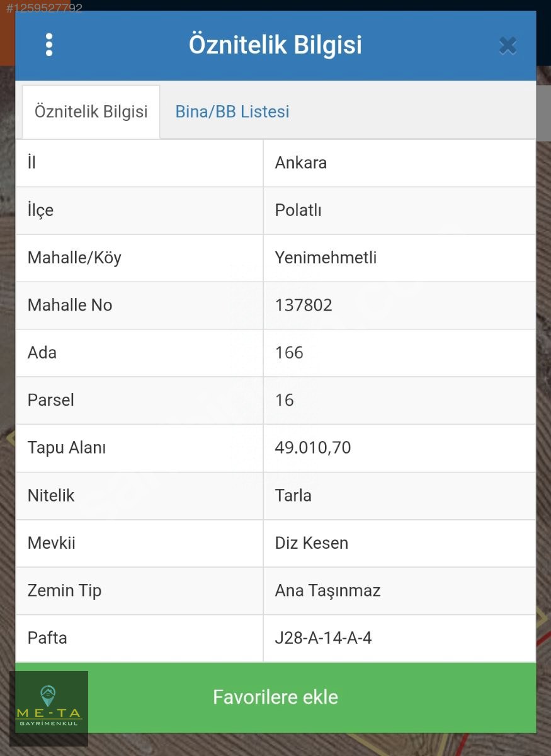The height and width of the screenshot is (756, 551).
Task: Click the Mahalle No value 137802
Action: (304, 306)
